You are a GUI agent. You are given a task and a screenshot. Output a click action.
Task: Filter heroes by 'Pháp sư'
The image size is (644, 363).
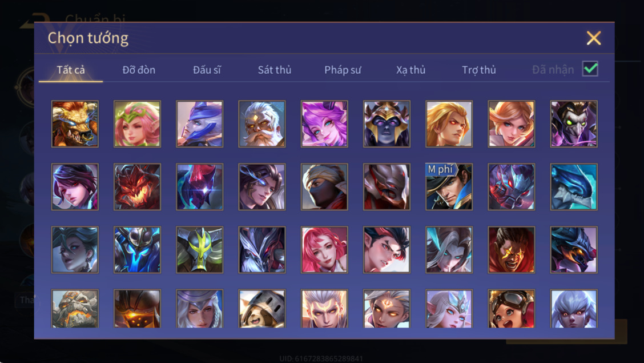(x=343, y=70)
